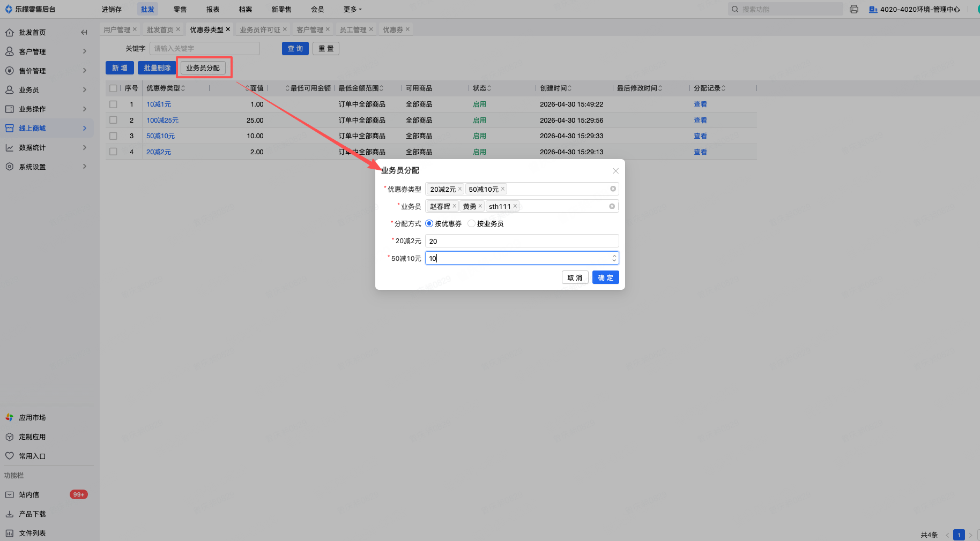Click the 常用入口 heart icon

[x=9, y=456]
